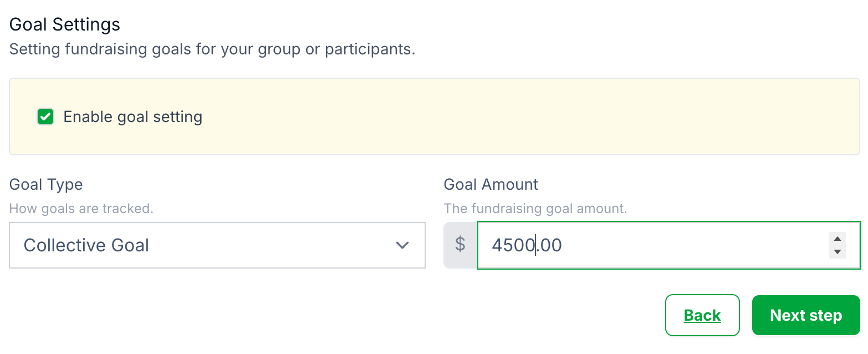Decrease goal amount with down stepper arrow
The width and height of the screenshot is (868, 354).
(x=838, y=252)
